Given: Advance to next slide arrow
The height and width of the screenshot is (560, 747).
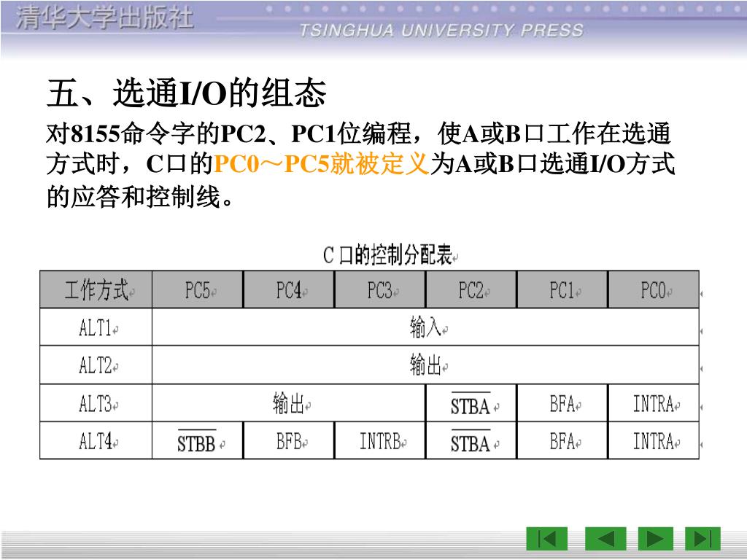Looking at the screenshot, I should [656, 539].
